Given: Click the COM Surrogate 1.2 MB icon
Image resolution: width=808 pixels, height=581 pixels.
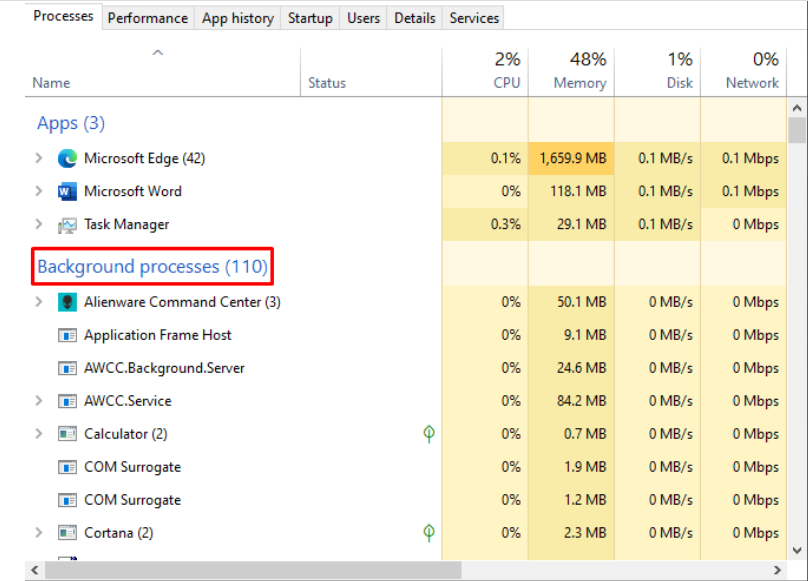Looking at the screenshot, I should coord(67,501).
